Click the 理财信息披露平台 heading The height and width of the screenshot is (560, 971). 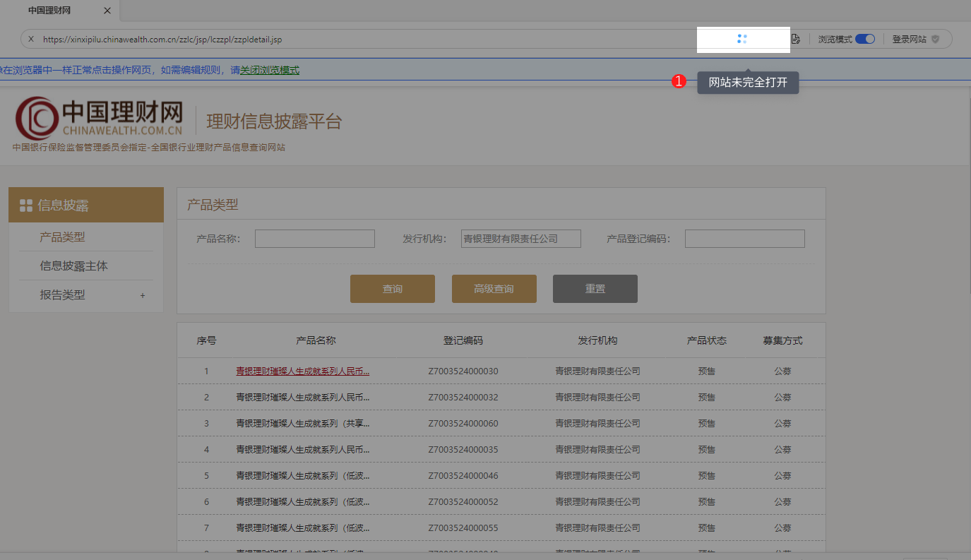pos(274,121)
